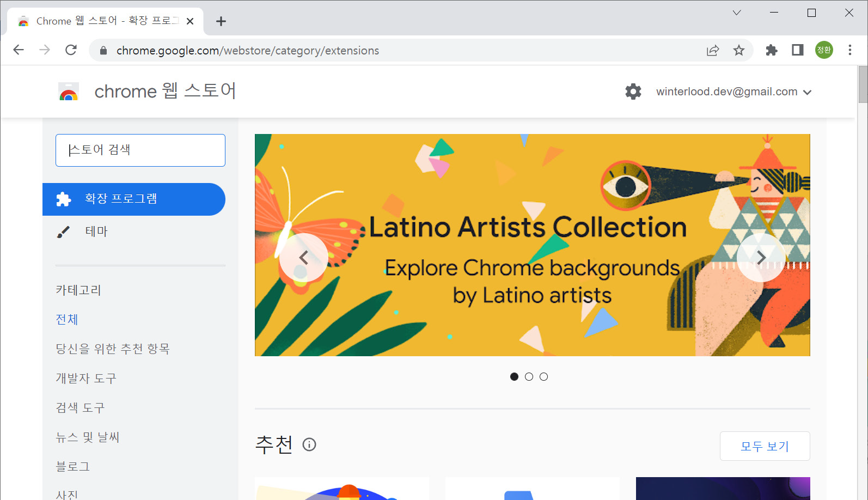Click the Chrome web store logo
Viewport: 868px width, 500px height.
69,92
